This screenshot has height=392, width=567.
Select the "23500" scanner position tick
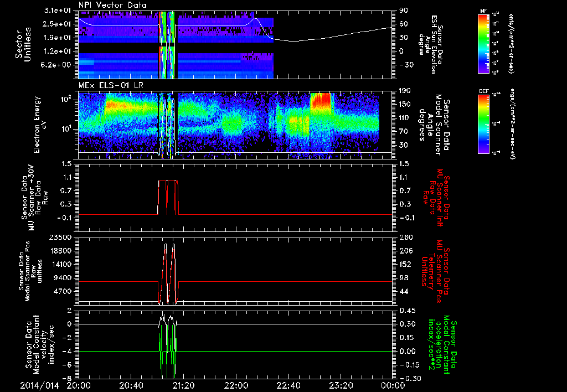click(61, 238)
